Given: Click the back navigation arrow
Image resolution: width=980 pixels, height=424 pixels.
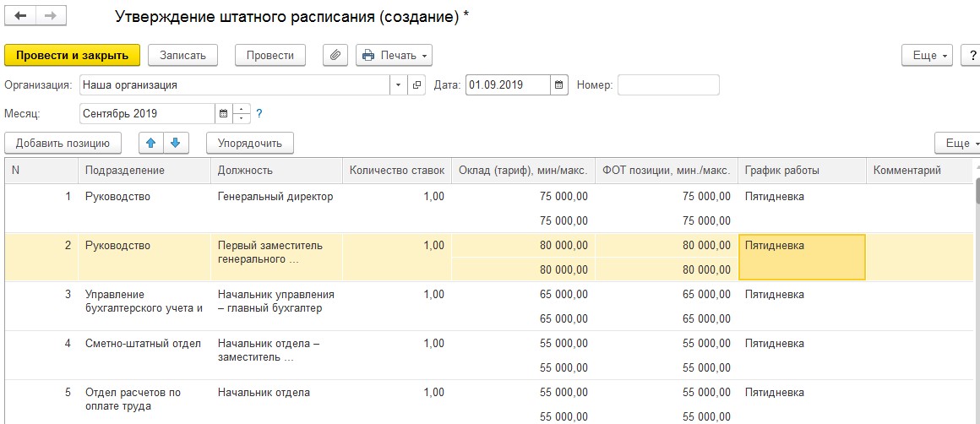Looking at the screenshot, I should 20,16.
